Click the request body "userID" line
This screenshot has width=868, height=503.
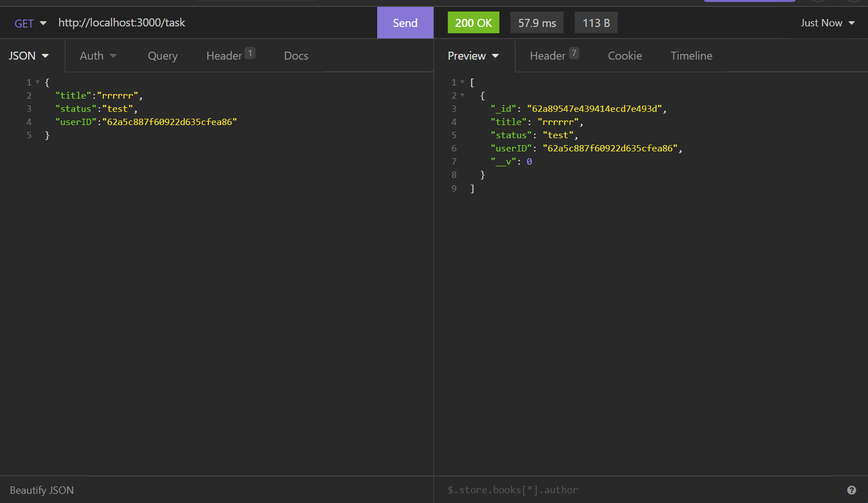[x=146, y=122]
